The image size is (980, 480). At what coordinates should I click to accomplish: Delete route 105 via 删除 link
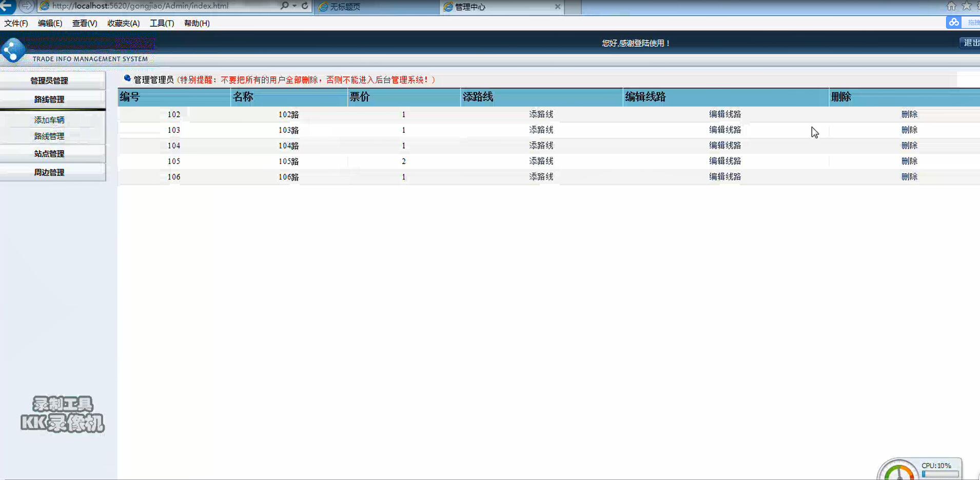point(909,161)
